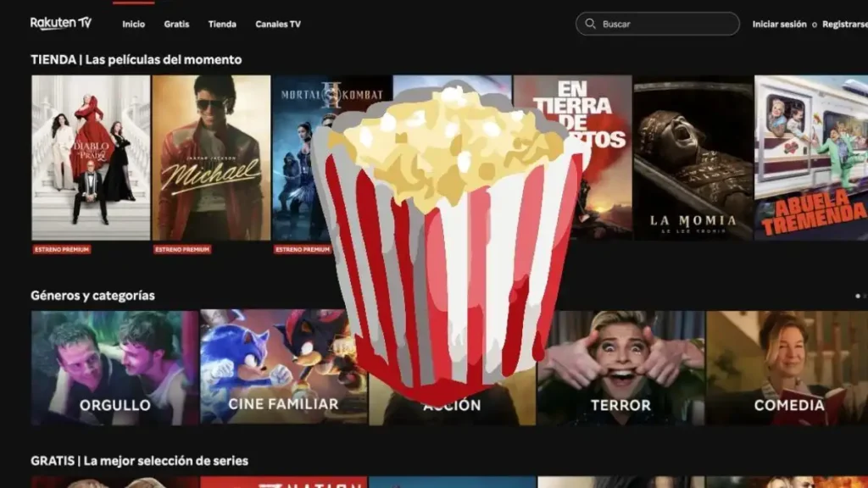Click the TIENDA Las películas del momento heading
The height and width of the screenshot is (488, 868).
pyautogui.click(x=136, y=59)
